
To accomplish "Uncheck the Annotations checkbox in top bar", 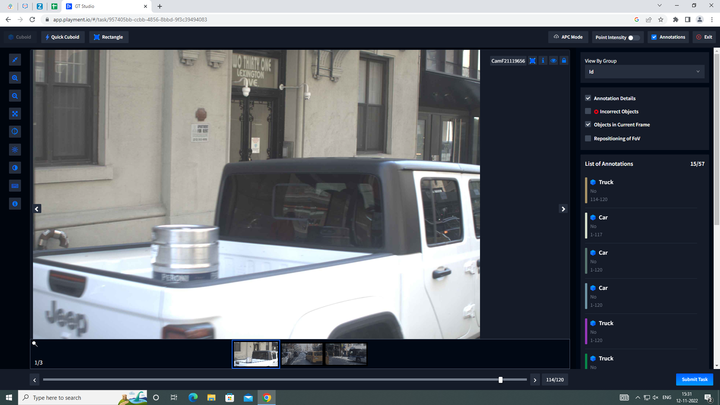I will pos(654,37).
